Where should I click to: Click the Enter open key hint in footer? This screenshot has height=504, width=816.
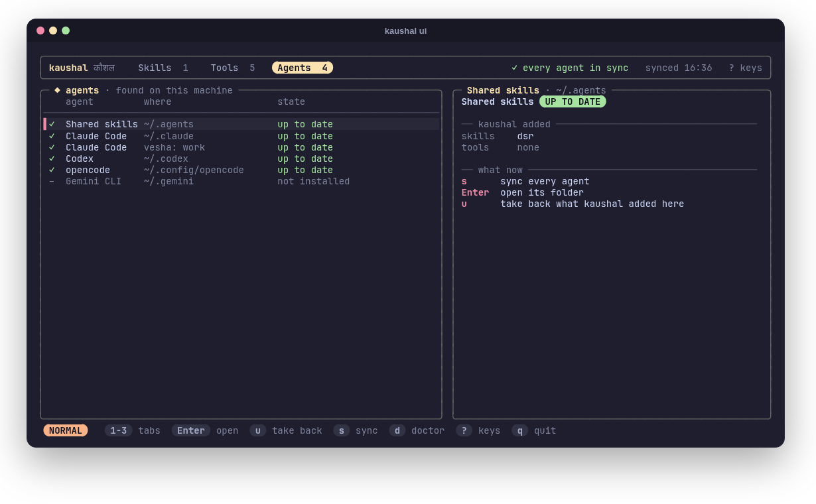pos(205,430)
